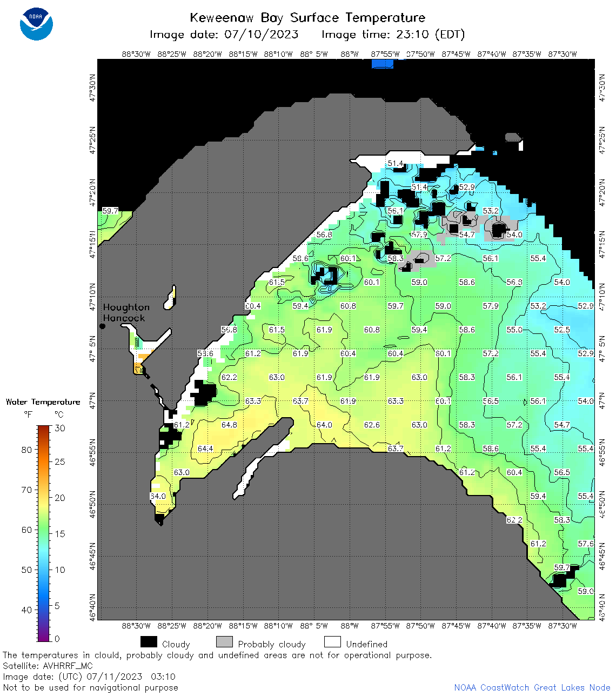
Task: Click the 70 tick on Fahrenheit scale
Action: (26, 490)
